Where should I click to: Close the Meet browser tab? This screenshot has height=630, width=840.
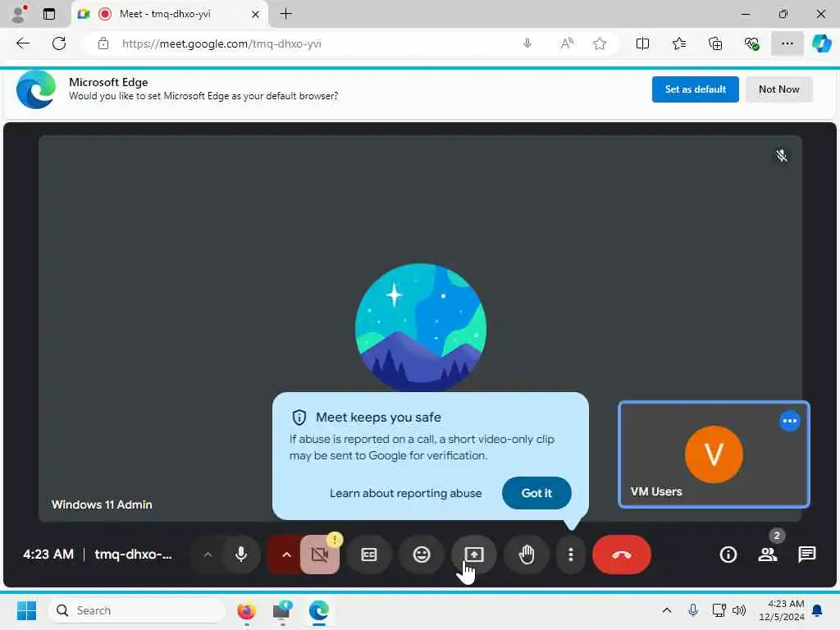[x=256, y=14]
